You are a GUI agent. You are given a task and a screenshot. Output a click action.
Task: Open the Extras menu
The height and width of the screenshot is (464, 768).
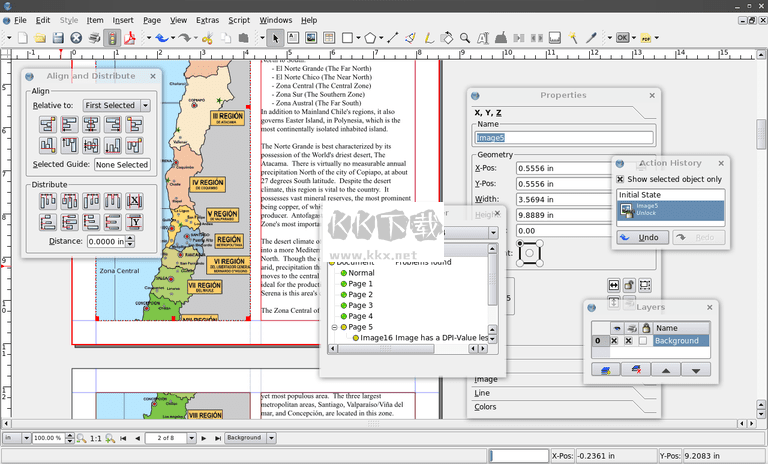(x=207, y=20)
